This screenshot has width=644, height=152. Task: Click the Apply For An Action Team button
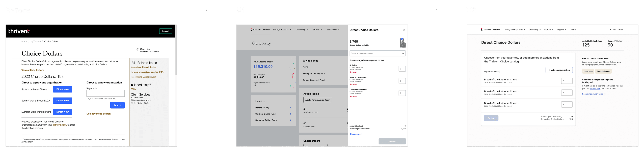coord(318,100)
